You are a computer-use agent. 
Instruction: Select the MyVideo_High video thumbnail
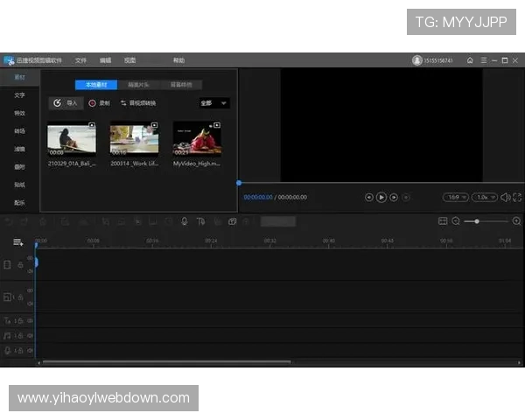(197, 138)
